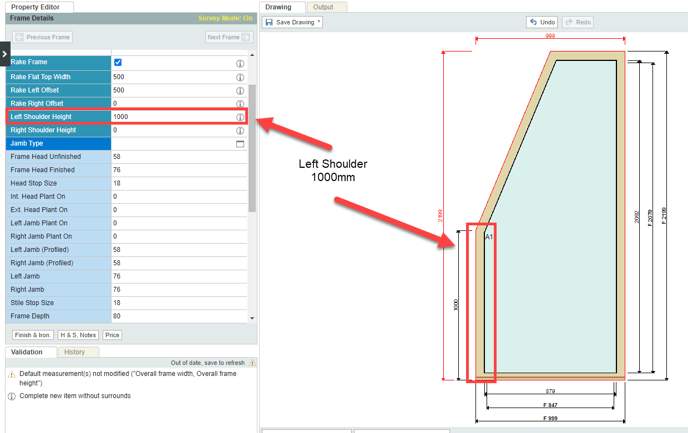Uncheck the Rake Frame checkbox
Image resolution: width=688 pixels, height=433 pixels.
click(118, 63)
